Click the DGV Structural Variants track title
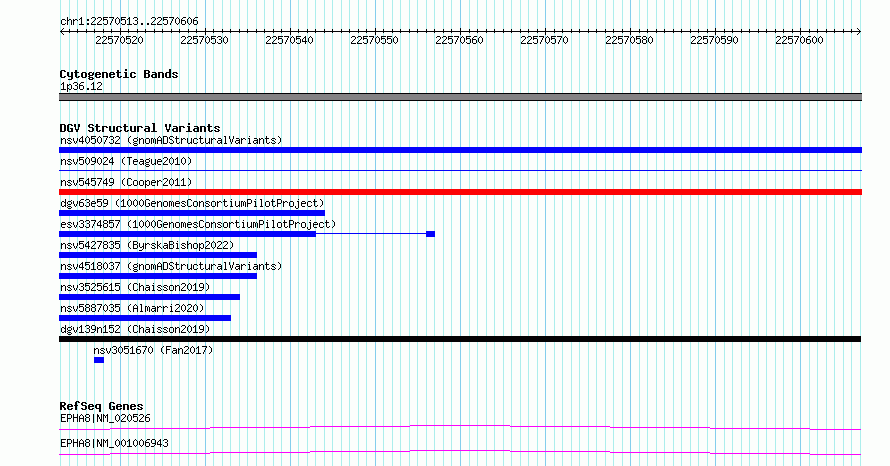 [x=140, y=128]
